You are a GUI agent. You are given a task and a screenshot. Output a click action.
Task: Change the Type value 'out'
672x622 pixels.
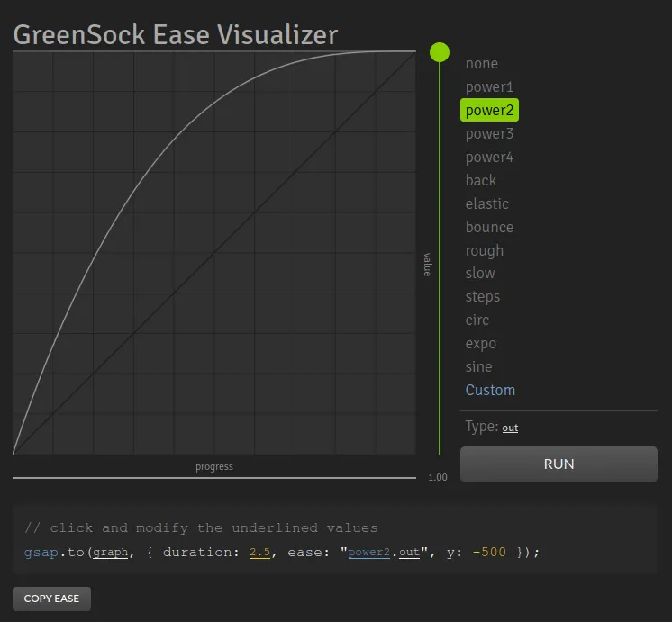click(x=510, y=428)
